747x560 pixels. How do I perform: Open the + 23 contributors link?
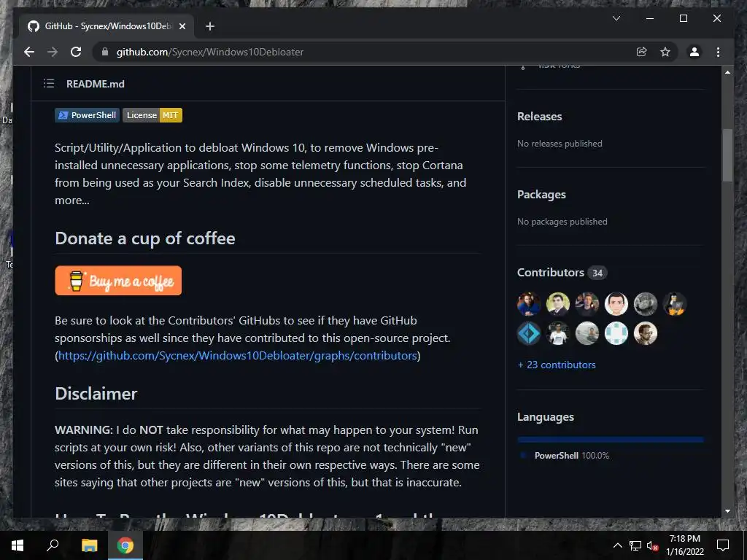point(557,365)
